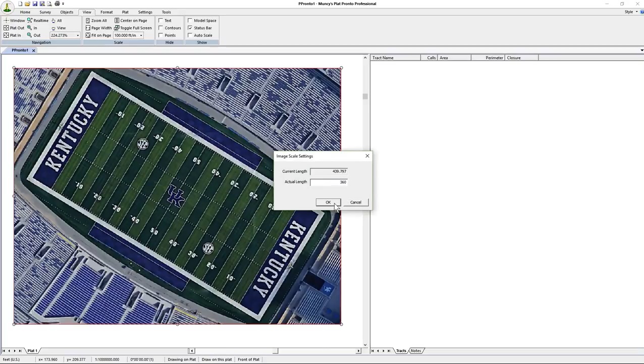Open the Home ribbon tab
The width and height of the screenshot is (644, 364).
(x=25, y=12)
